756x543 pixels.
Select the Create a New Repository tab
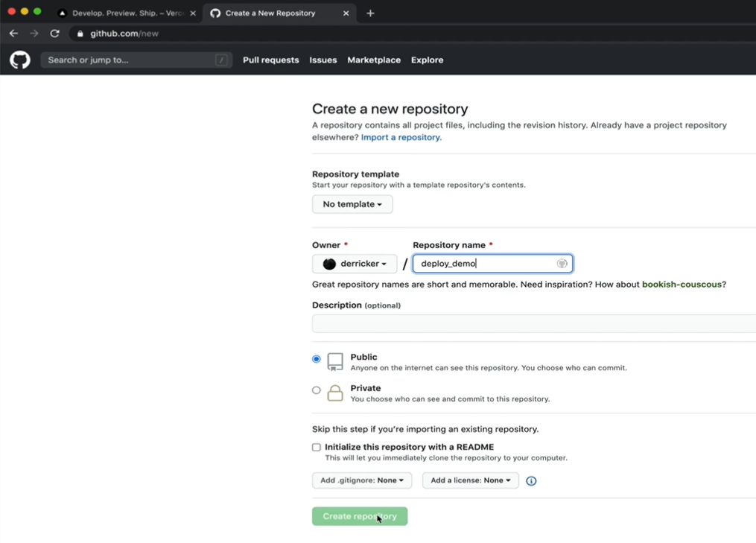pyautogui.click(x=279, y=13)
